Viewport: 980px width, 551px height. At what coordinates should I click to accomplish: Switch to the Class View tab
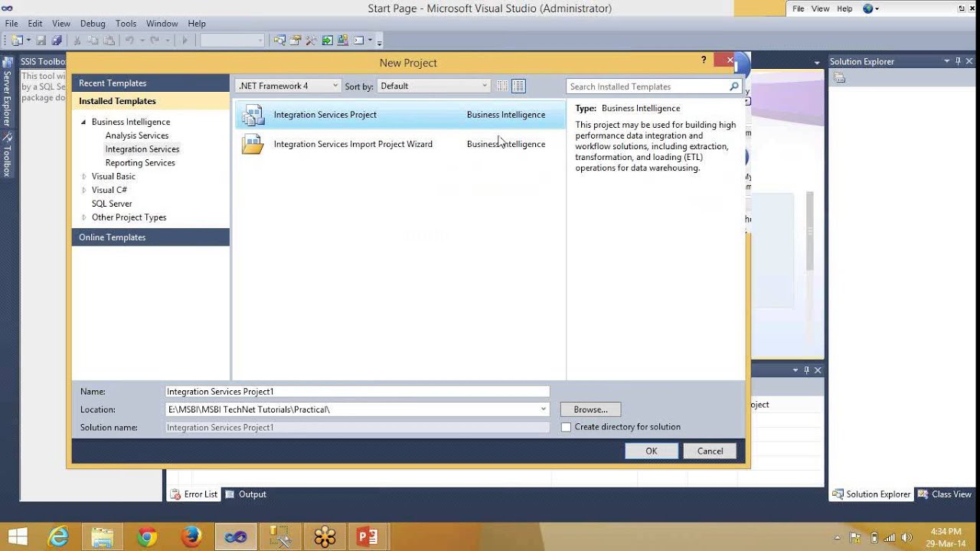(944, 494)
